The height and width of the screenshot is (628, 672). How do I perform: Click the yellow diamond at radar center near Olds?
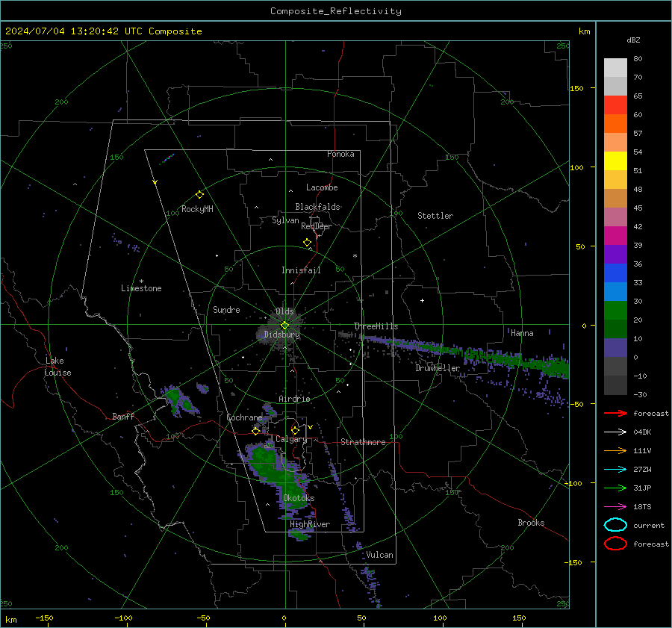(x=284, y=326)
